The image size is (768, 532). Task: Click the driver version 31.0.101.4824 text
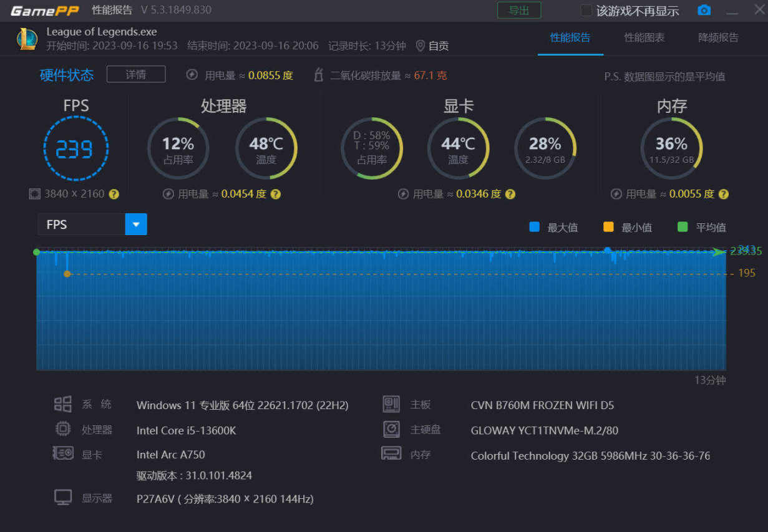194,475
